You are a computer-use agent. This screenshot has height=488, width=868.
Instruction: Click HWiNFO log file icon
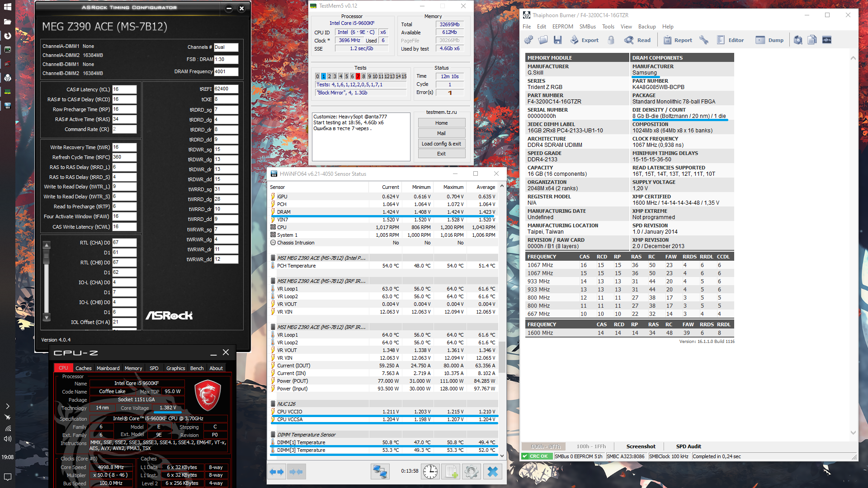point(451,472)
